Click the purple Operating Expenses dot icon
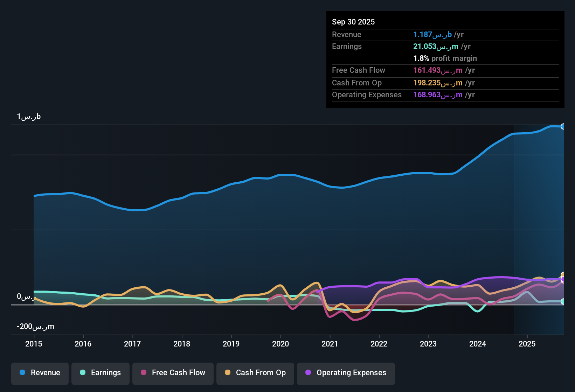The height and width of the screenshot is (392, 575). (308, 373)
